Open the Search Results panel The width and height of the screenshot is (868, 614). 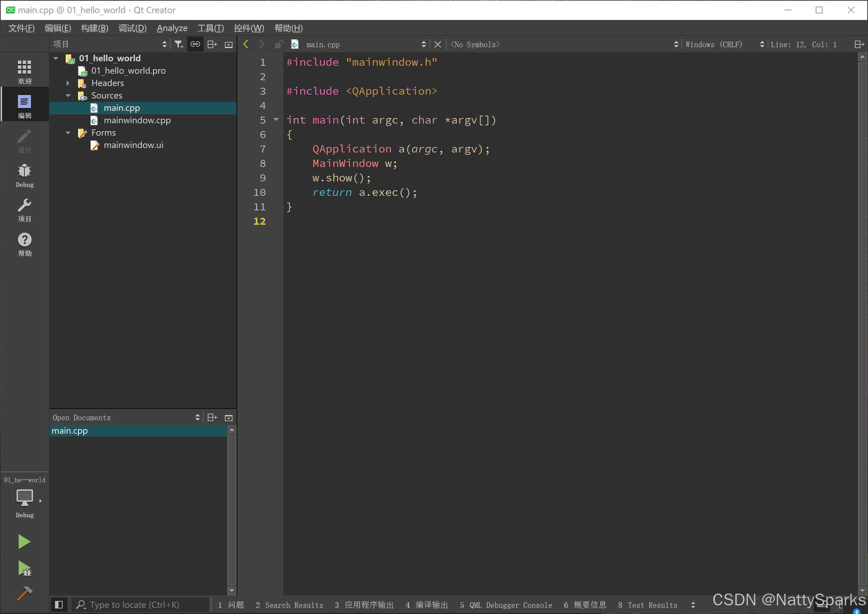pyautogui.click(x=289, y=605)
